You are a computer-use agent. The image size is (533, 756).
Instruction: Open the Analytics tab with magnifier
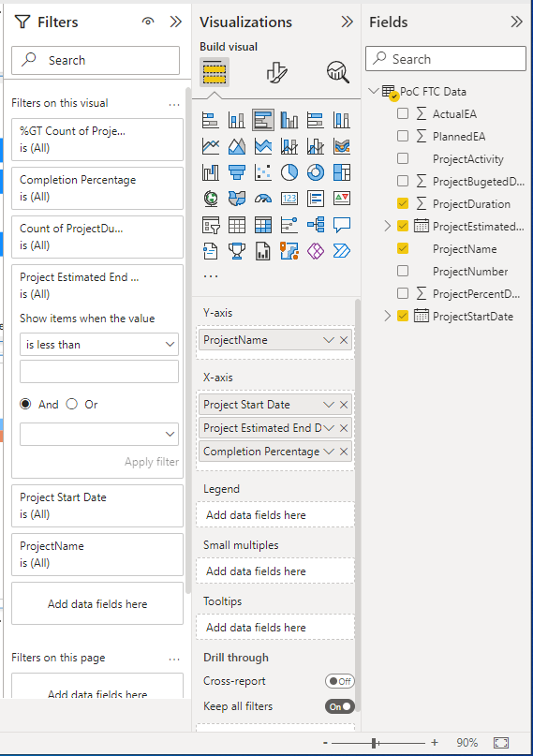pos(338,72)
